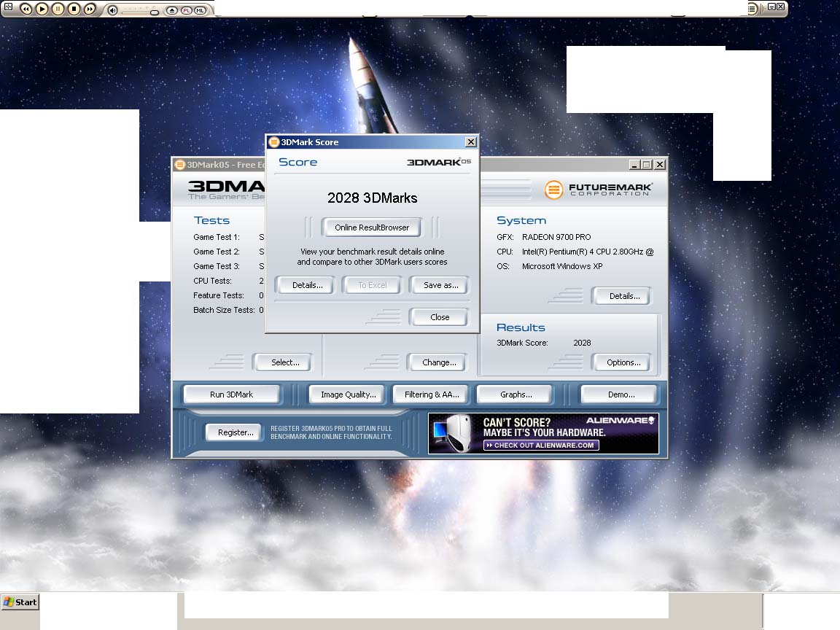This screenshot has width=840, height=630.
Task: Minimize the 3DMark05 main window
Action: pos(634,165)
